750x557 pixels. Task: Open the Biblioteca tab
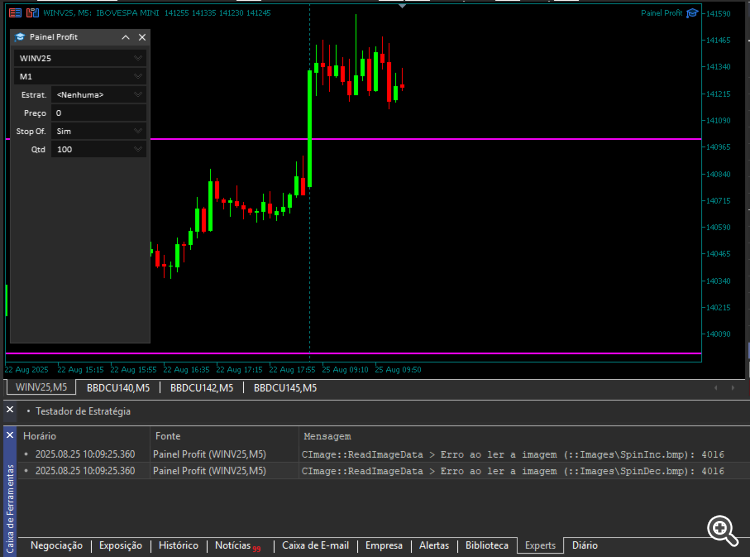click(x=486, y=546)
